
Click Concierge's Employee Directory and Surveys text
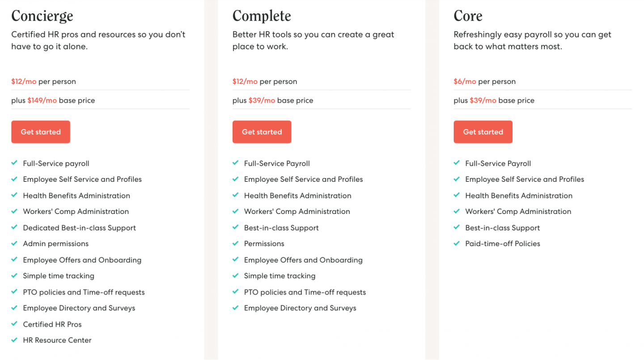79,308
